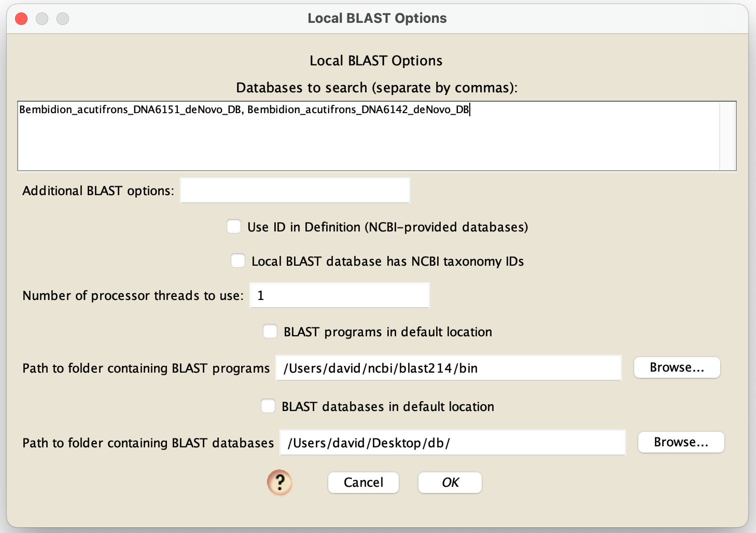Viewport: 756px width, 533px height.
Task: Click the databases text area scrollbar
Action: pos(728,136)
